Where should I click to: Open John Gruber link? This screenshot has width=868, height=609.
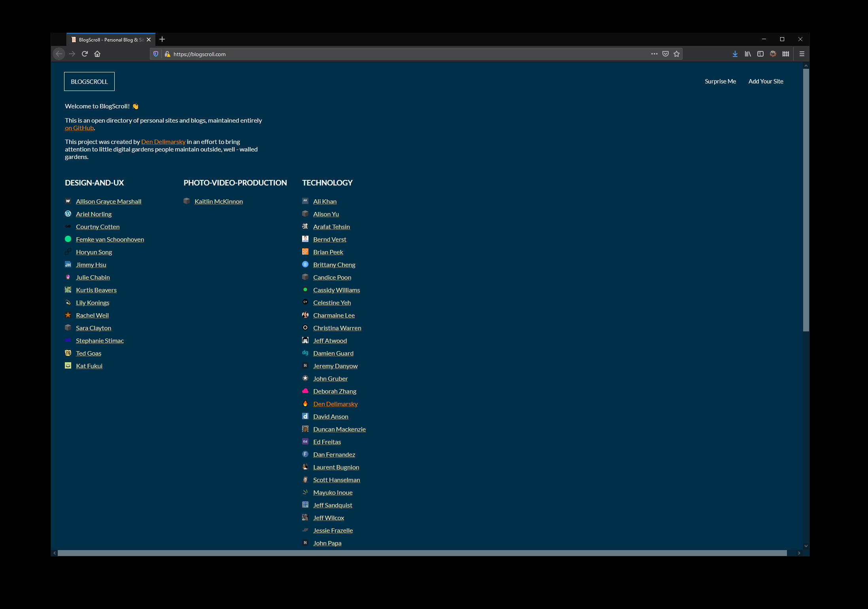(x=330, y=379)
